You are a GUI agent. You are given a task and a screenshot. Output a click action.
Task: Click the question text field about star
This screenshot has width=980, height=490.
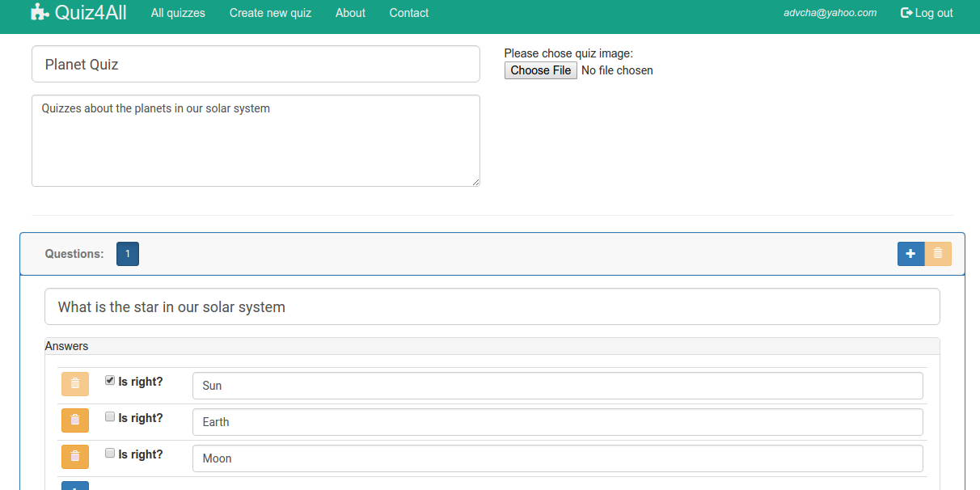[492, 307]
